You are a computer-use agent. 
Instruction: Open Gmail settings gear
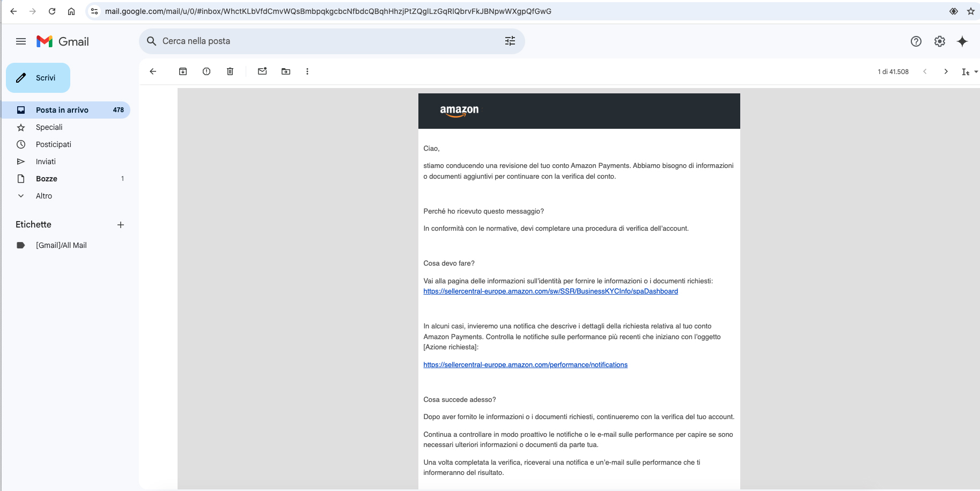point(940,41)
